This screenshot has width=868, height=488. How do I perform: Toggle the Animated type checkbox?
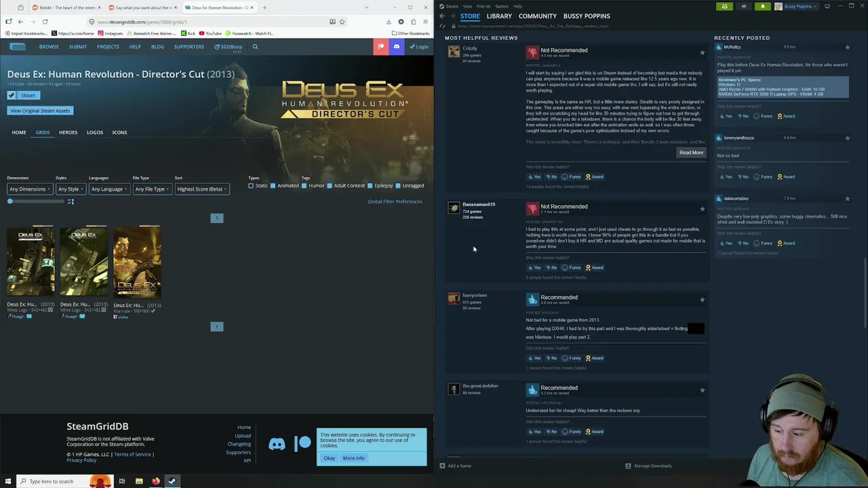273,186
